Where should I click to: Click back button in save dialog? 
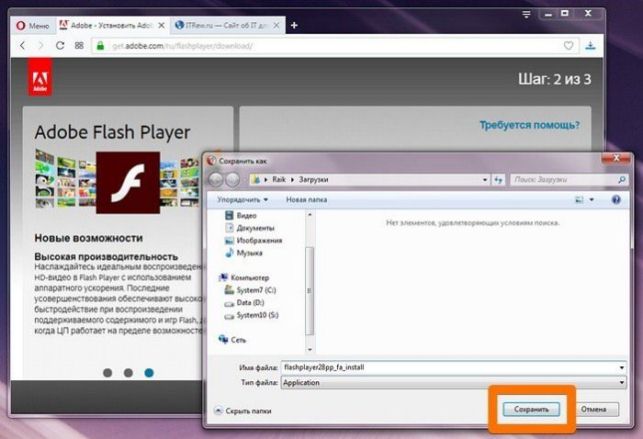pos(216,180)
